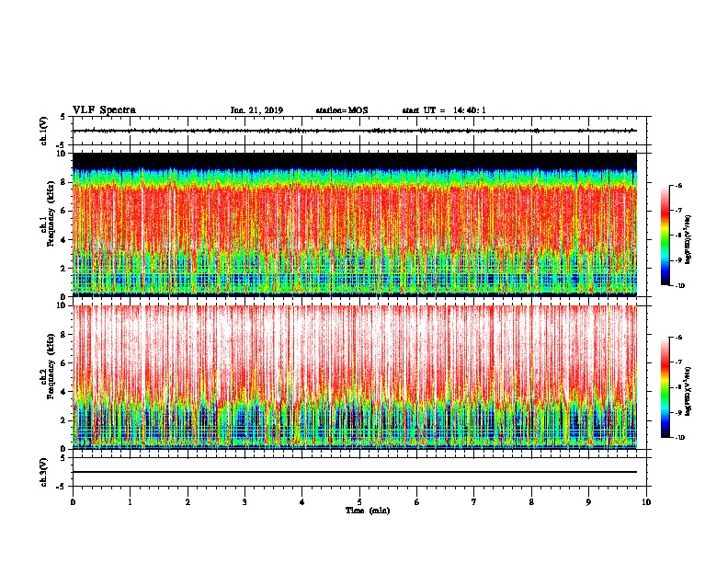728x563 pixels.
Task: Click the ch.1 voltage waveform trace
Action: click(x=355, y=131)
